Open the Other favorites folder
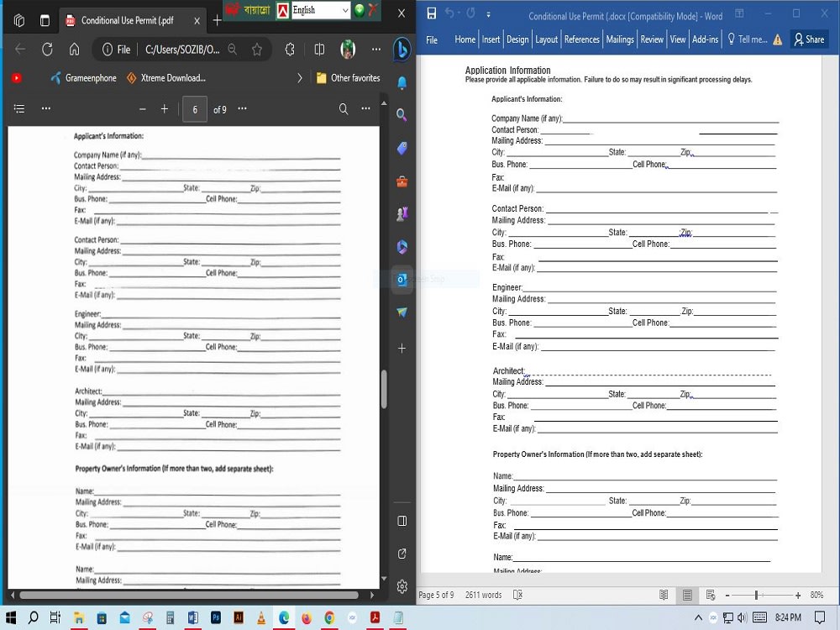 pyautogui.click(x=349, y=78)
